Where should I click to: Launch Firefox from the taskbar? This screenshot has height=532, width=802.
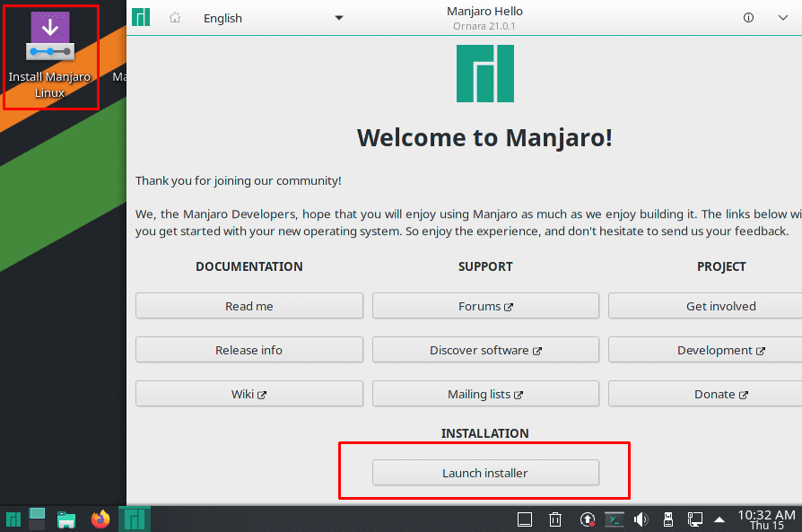100,519
